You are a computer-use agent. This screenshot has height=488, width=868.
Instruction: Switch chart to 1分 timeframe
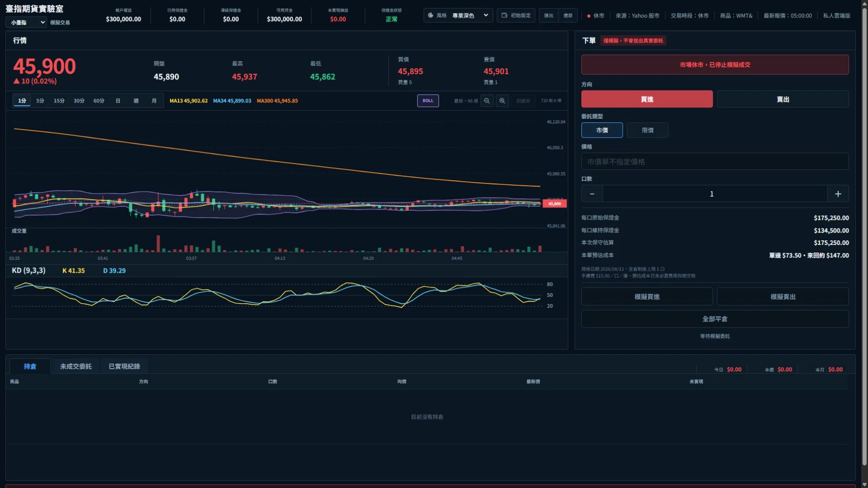22,101
